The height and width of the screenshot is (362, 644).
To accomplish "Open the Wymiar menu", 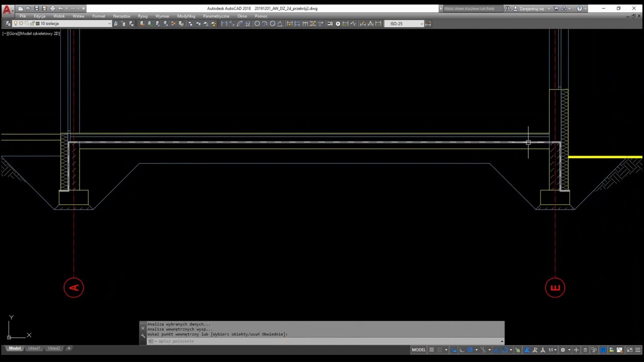I will point(162,16).
